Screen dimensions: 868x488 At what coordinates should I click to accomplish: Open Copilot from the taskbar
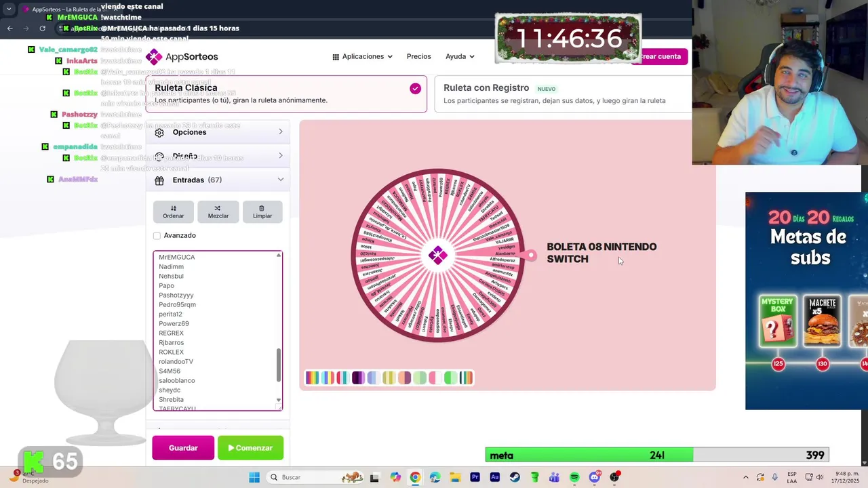[x=395, y=477]
